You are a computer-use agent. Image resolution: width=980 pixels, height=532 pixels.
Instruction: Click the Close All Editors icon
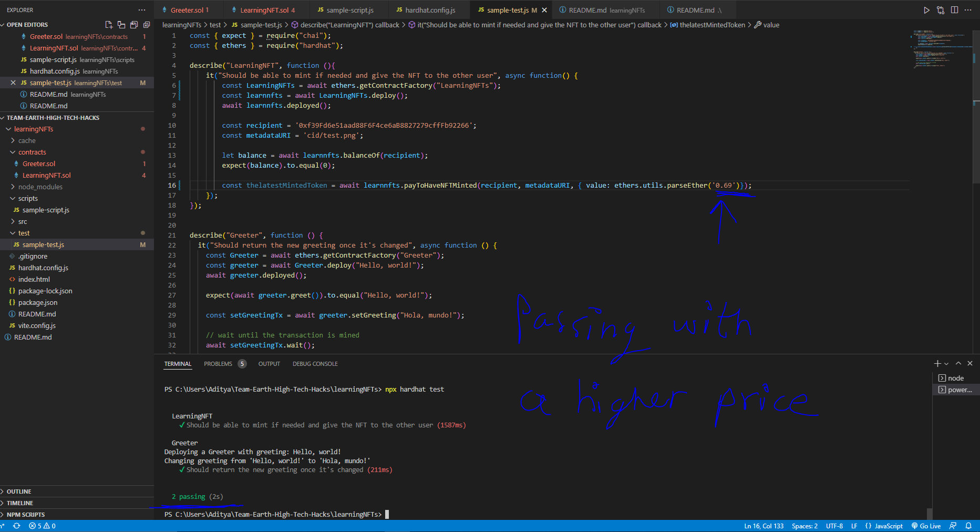click(147, 25)
